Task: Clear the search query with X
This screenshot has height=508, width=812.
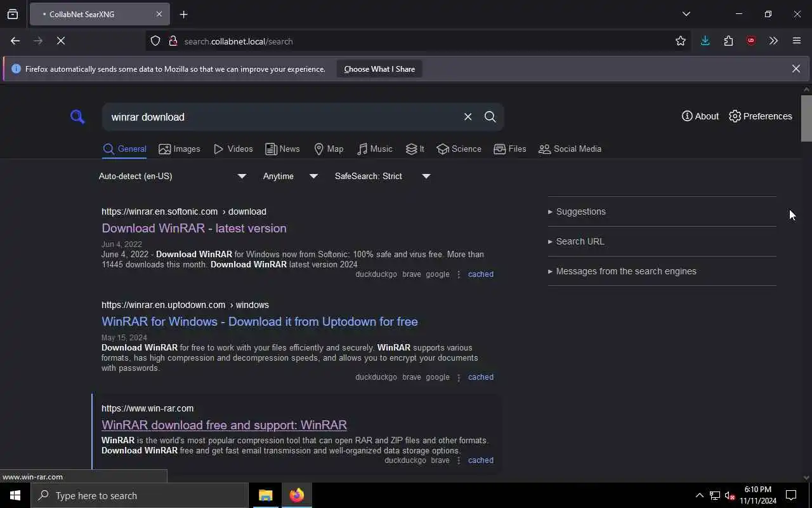Action: tap(468, 117)
